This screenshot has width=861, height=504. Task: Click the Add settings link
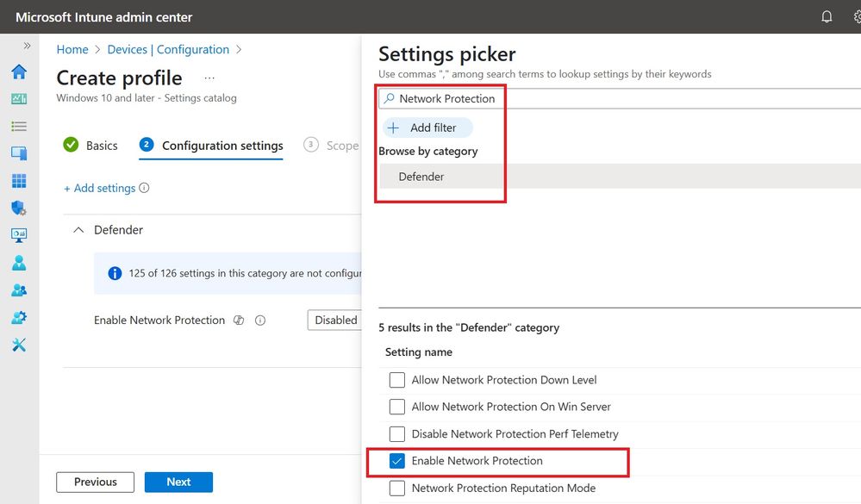click(x=99, y=188)
